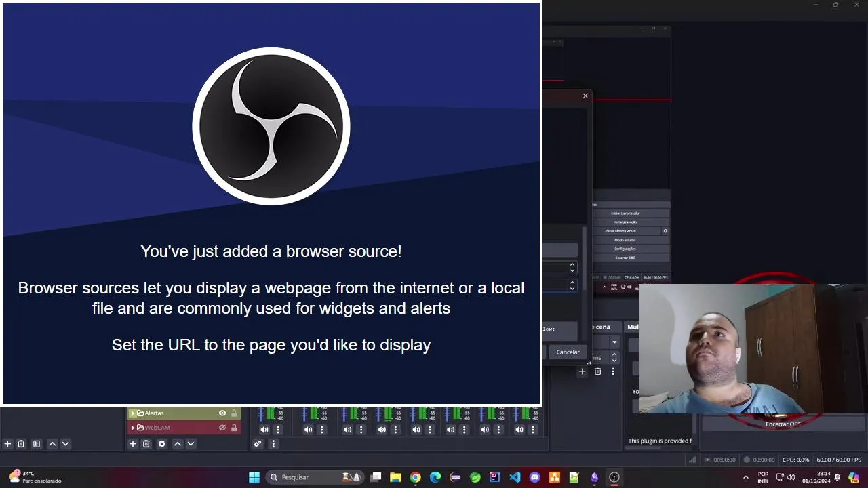This screenshot has width=868, height=488.
Task: Open Google Chrome from taskbar
Action: tap(415, 477)
